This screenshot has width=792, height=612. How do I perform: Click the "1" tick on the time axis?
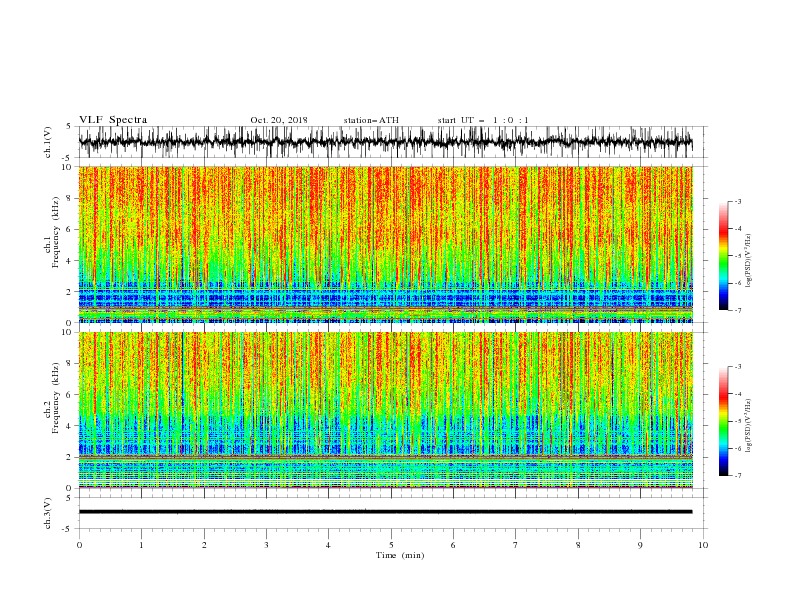click(x=141, y=545)
